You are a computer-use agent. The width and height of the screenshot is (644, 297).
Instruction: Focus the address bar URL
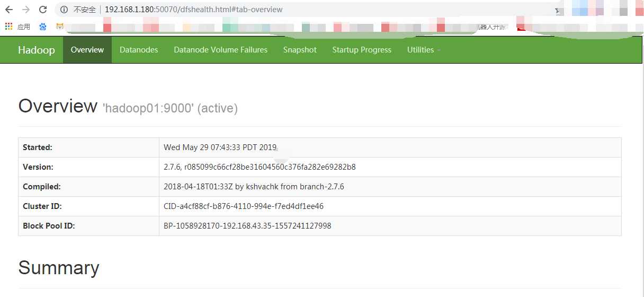[193, 10]
